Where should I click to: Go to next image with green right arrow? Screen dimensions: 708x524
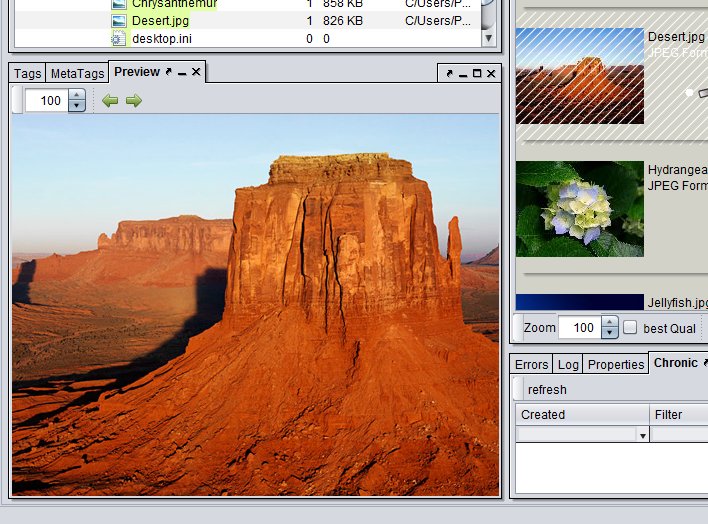[134, 100]
